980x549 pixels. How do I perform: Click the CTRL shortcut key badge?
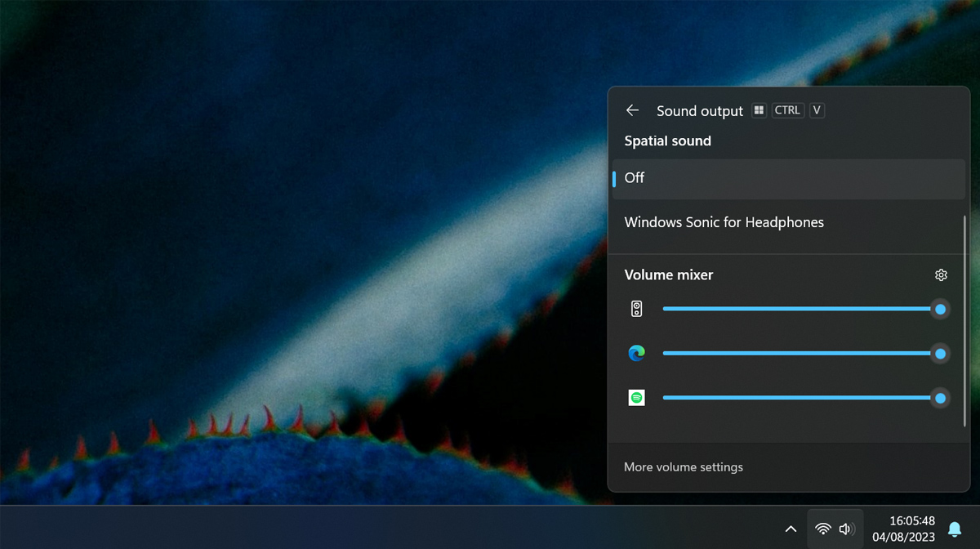pos(787,110)
